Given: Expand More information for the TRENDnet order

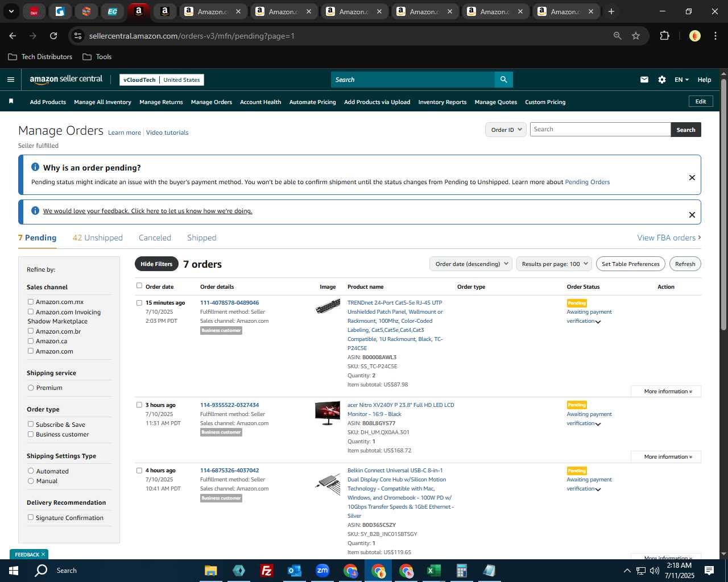Looking at the screenshot, I should point(666,392).
